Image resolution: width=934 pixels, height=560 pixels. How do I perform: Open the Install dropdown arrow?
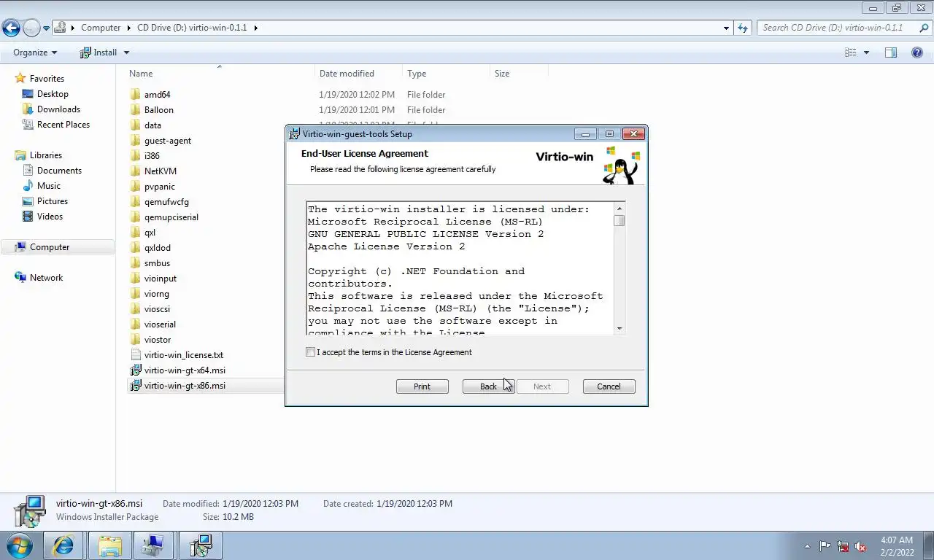126,52
